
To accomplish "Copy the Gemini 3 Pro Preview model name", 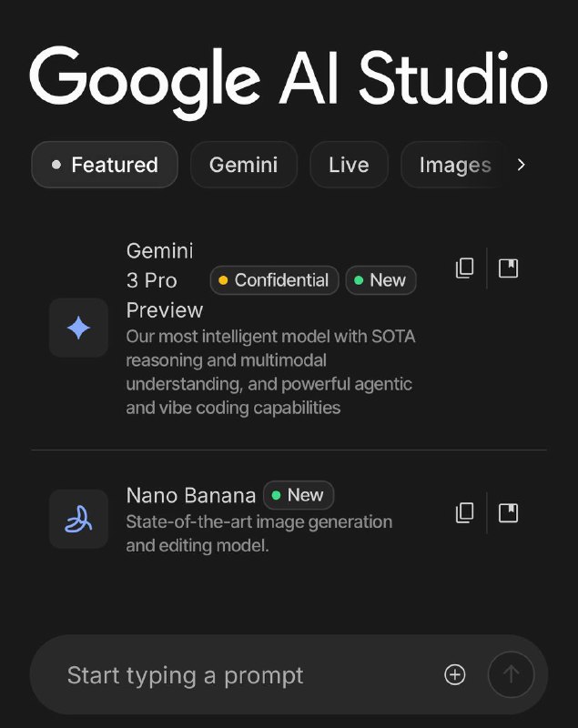I will pyautogui.click(x=464, y=268).
